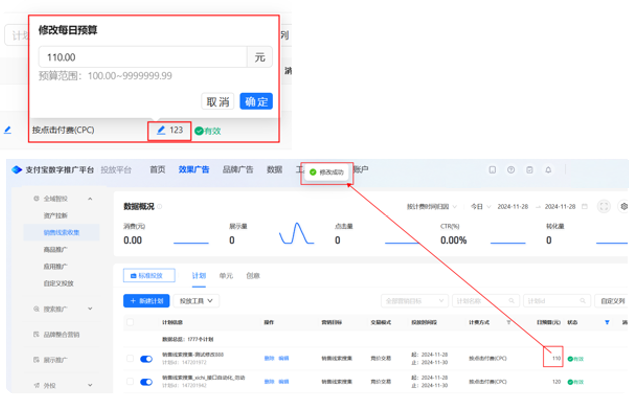Click the 自定义列 button

[x=612, y=301]
